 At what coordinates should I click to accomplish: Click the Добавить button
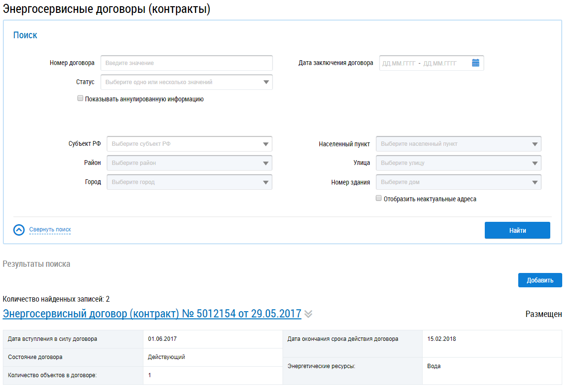[540, 280]
